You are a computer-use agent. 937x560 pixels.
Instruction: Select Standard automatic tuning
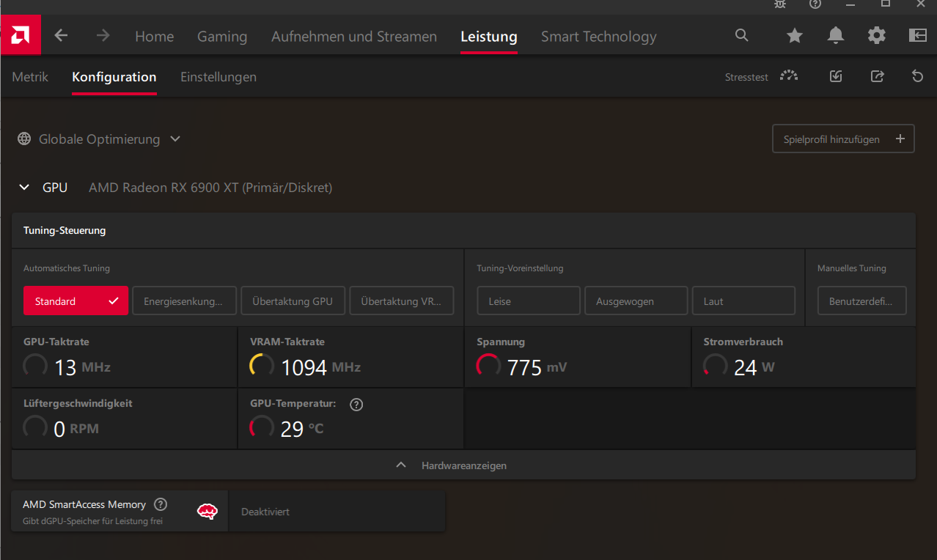(76, 301)
